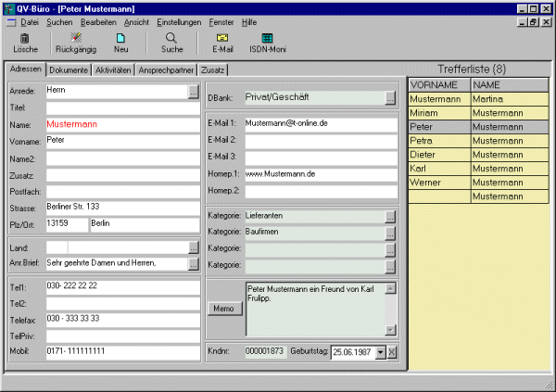
Task: Open the Land selection list
Action: [193, 248]
